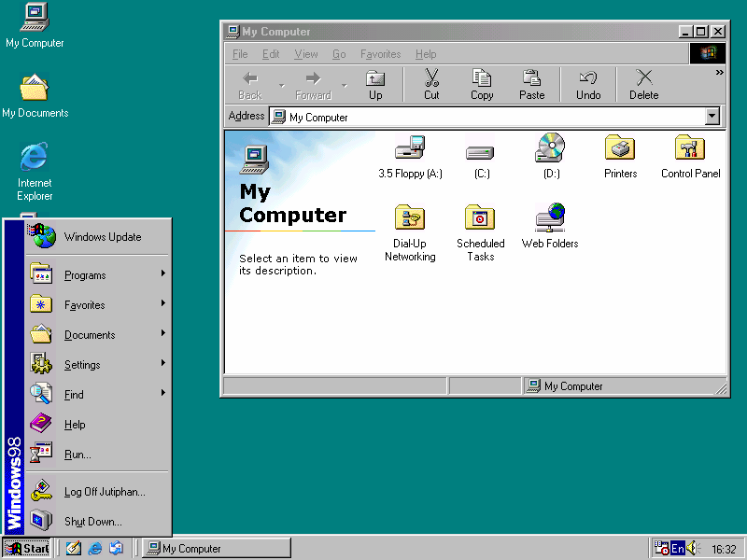Click the Delete toolbar button

click(x=644, y=85)
